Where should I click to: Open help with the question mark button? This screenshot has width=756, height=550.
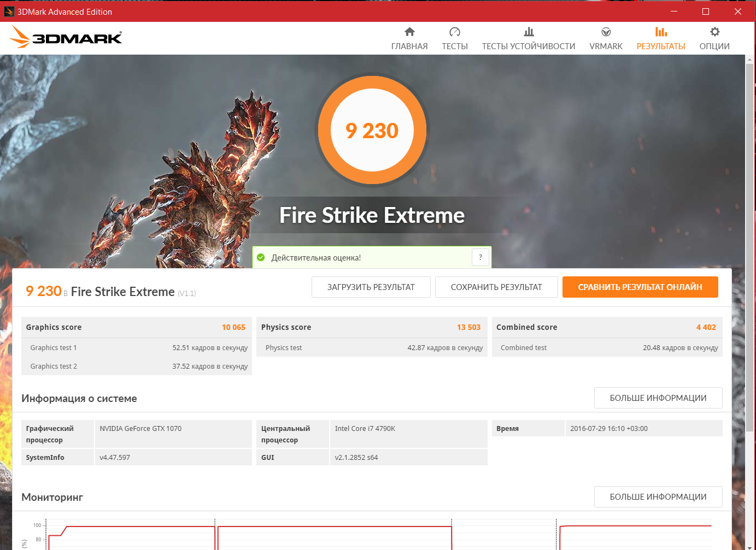[x=480, y=257]
